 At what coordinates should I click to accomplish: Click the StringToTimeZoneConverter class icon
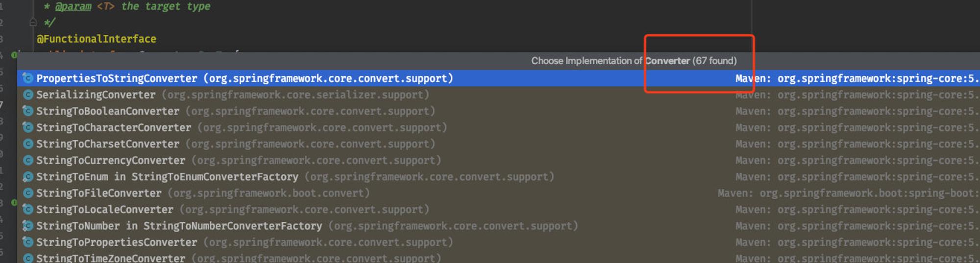(28, 258)
